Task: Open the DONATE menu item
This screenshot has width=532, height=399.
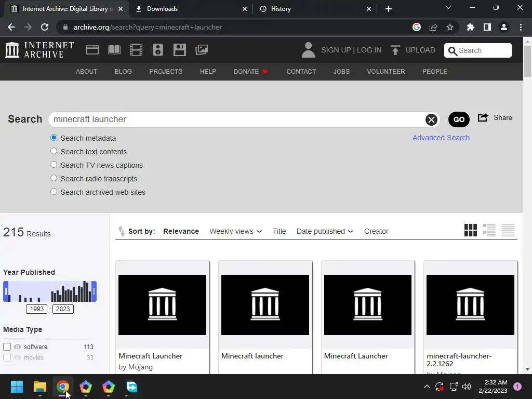Action: pyautogui.click(x=251, y=72)
